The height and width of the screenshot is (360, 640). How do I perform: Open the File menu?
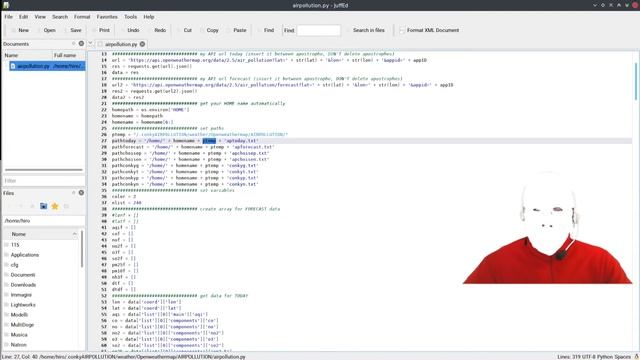pos(9,17)
